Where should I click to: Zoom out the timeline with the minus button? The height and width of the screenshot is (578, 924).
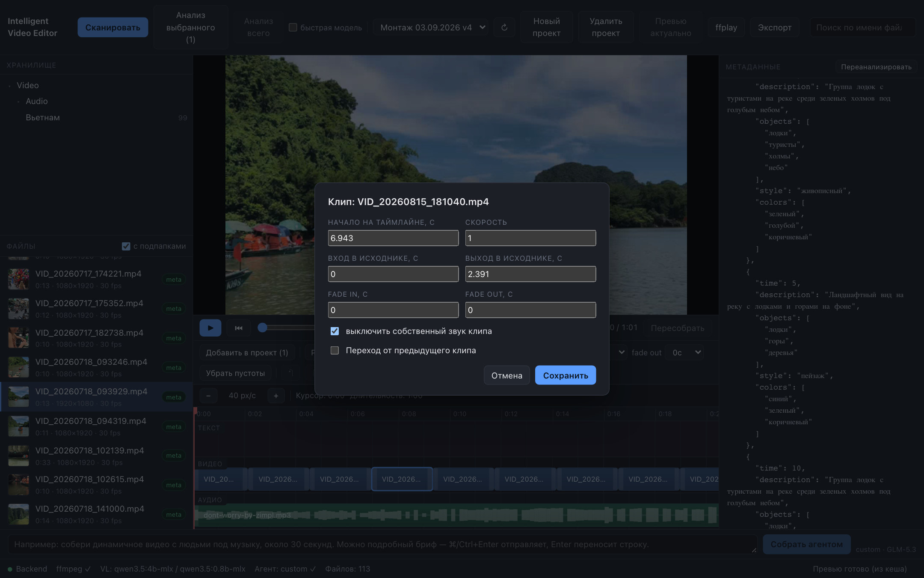click(x=208, y=396)
